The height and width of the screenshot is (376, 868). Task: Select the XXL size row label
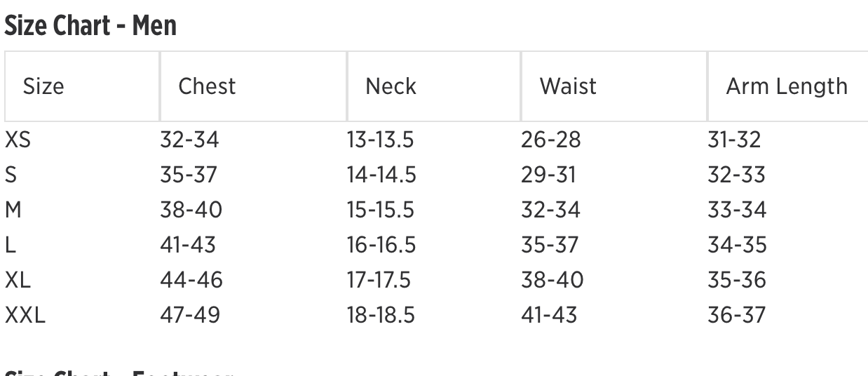click(25, 315)
